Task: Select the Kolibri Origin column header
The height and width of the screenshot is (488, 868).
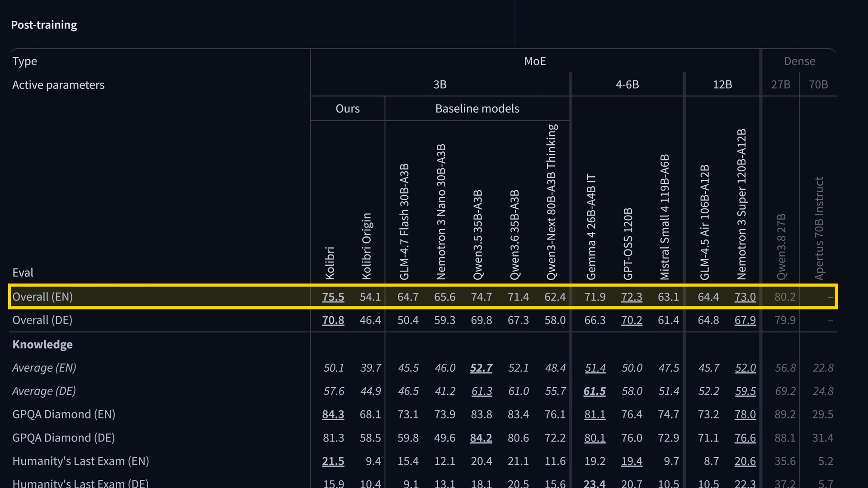Action: (366, 246)
